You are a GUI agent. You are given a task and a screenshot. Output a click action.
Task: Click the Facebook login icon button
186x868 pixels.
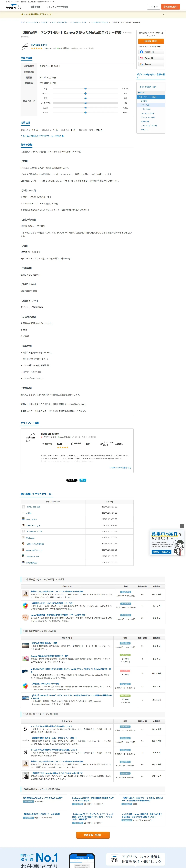(x=151, y=52)
